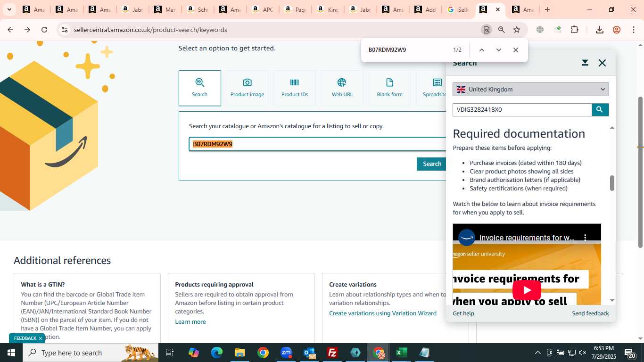Open site information icon in address bar
The height and width of the screenshot is (362, 644).
[x=65, y=30]
